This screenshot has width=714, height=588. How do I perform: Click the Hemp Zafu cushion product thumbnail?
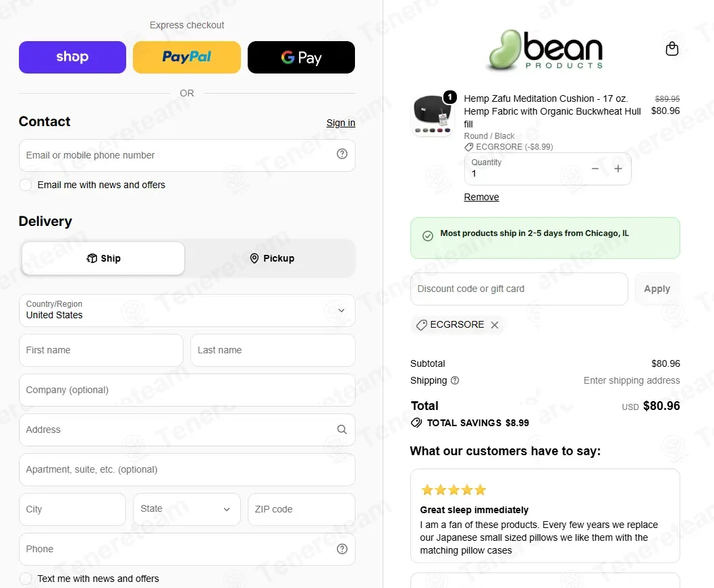click(433, 115)
